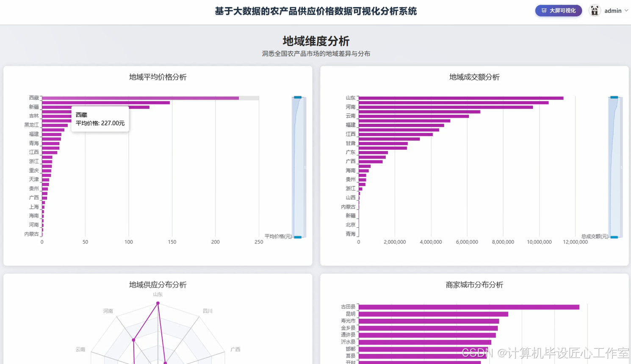The height and width of the screenshot is (364, 631).
Task: Click the 商家城市分布分析 chart title
Action: click(474, 285)
